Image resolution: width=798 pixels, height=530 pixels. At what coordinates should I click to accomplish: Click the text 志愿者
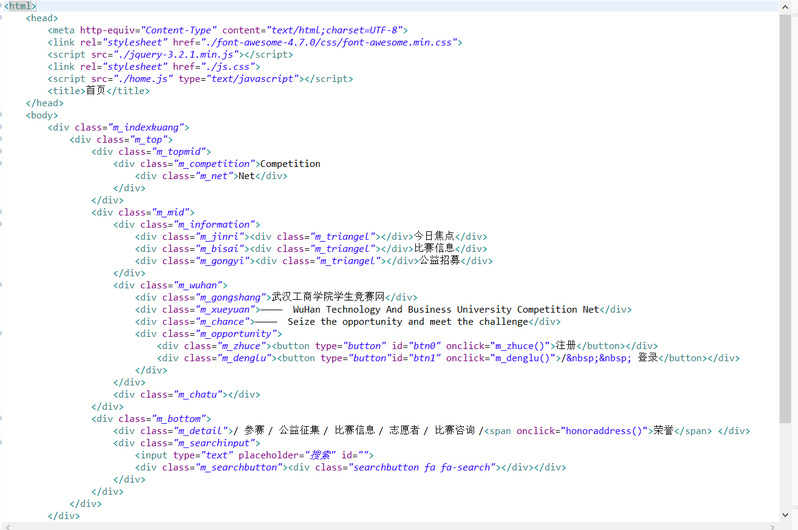click(404, 431)
